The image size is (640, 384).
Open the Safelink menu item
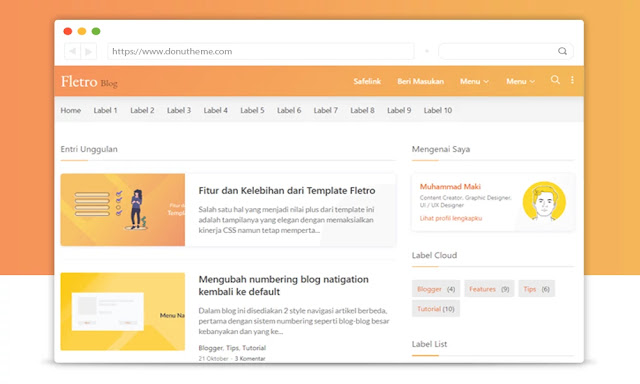pyautogui.click(x=367, y=81)
